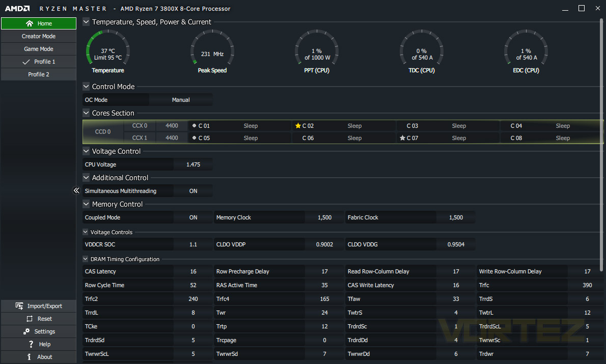The width and height of the screenshot is (606, 364).
Task: Click the CPU Voltage 1.475 field
Action: 193,164
